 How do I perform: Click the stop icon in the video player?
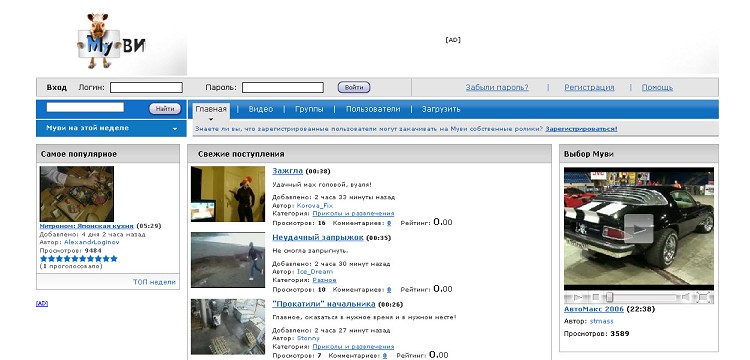click(596, 297)
